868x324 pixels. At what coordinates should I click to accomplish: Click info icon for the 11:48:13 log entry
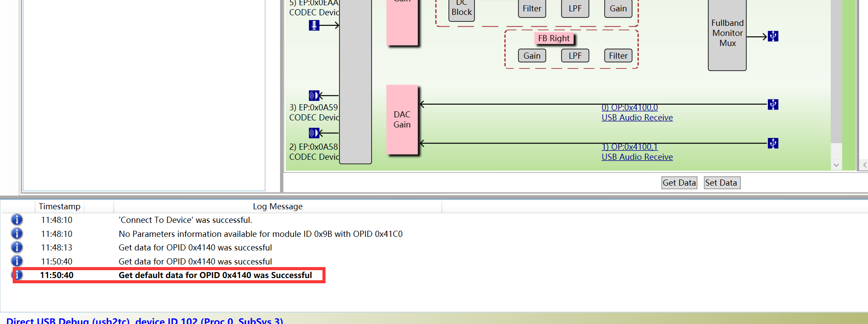(x=17, y=247)
